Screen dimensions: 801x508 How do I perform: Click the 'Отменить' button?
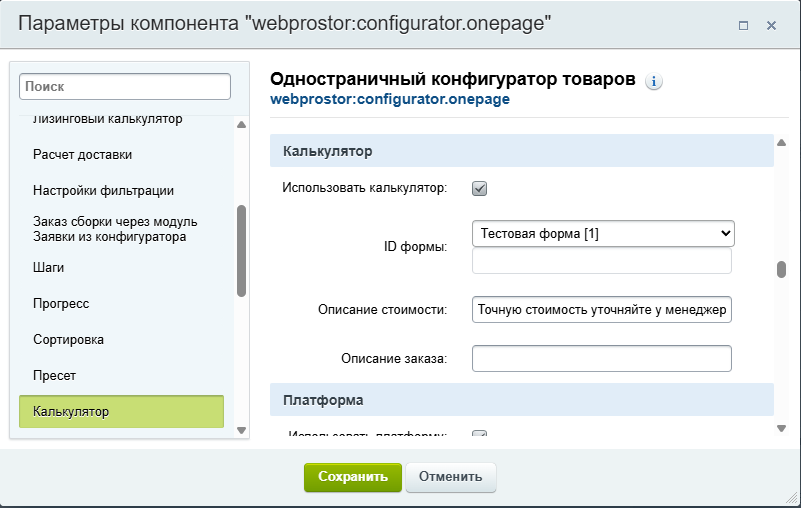pyautogui.click(x=451, y=477)
